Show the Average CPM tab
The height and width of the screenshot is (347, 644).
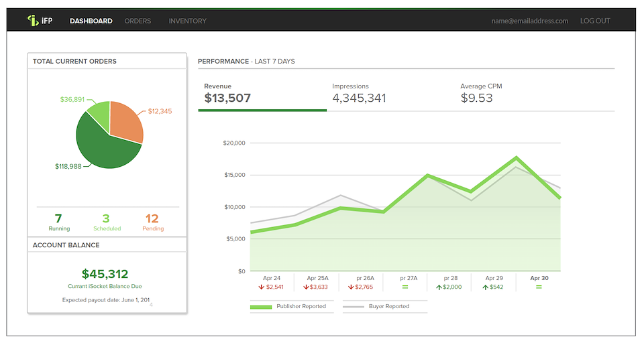pyautogui.click(x=481, y=94)
